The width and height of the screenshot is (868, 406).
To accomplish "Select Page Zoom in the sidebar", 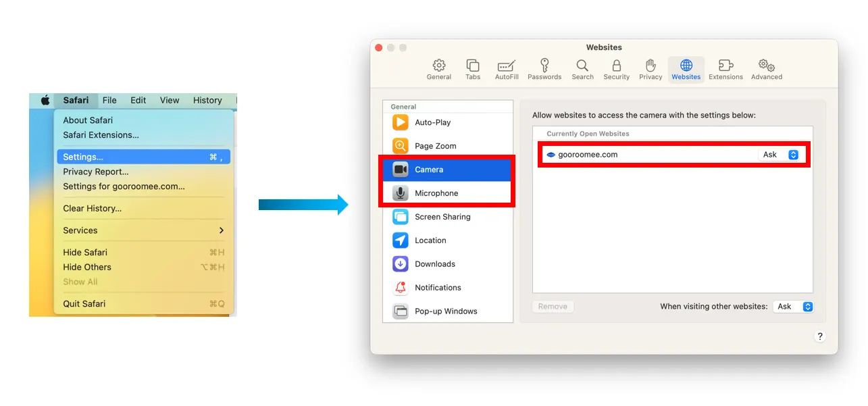I will point(448,146).
